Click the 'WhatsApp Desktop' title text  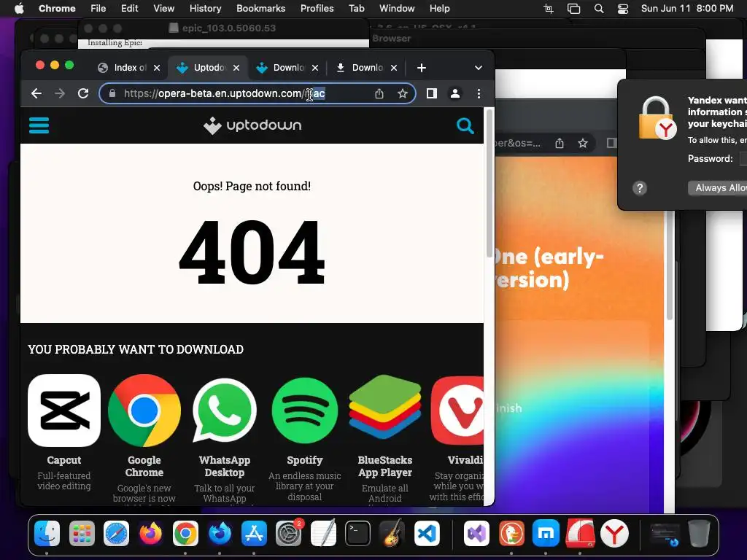click(x=225, y=466)
